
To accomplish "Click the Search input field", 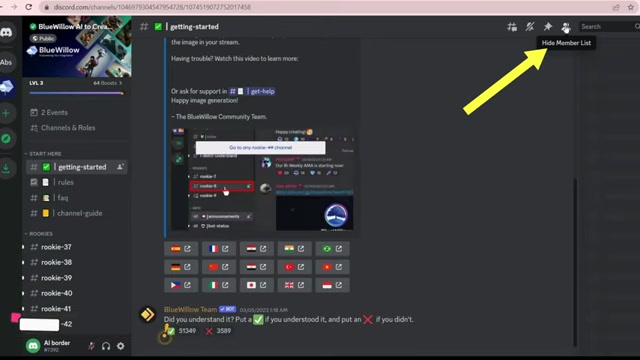I will 607,27.
